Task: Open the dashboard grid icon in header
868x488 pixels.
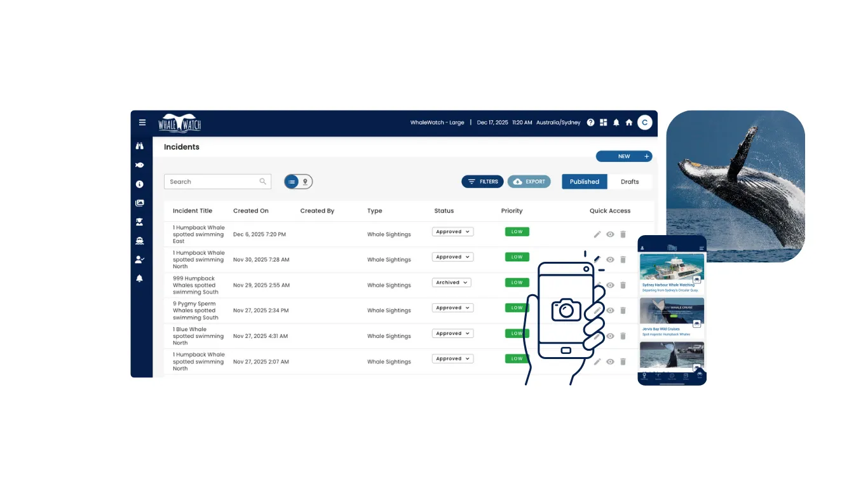Action: [x=604, y=123]
